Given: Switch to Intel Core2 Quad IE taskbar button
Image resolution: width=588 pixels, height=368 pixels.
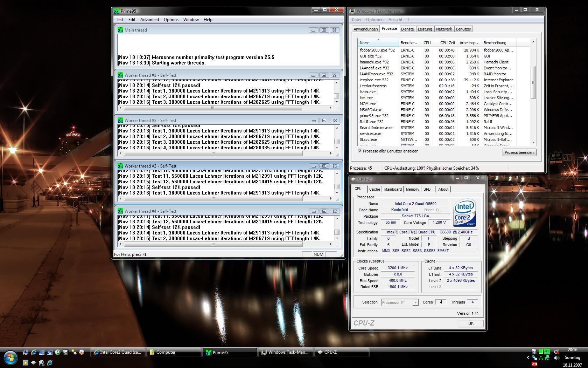Looking at the screenshot, I should (x=118, y=352).
